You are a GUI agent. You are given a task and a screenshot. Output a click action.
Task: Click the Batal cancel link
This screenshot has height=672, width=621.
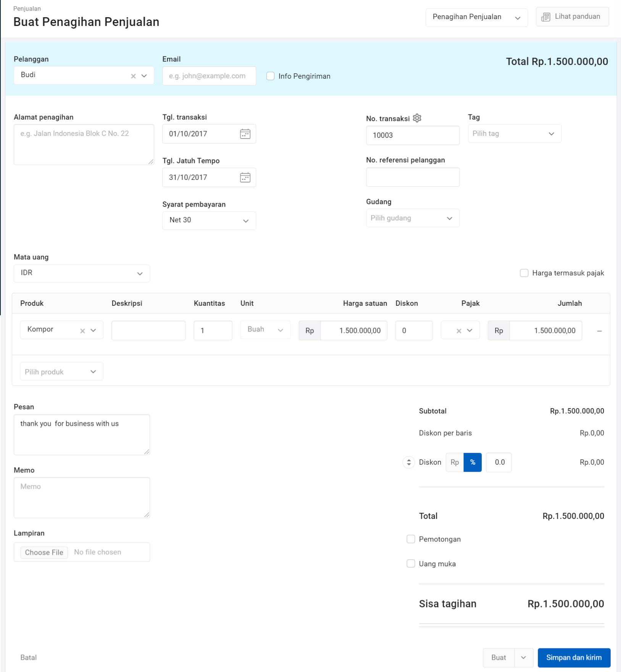[x=29, y=657]
